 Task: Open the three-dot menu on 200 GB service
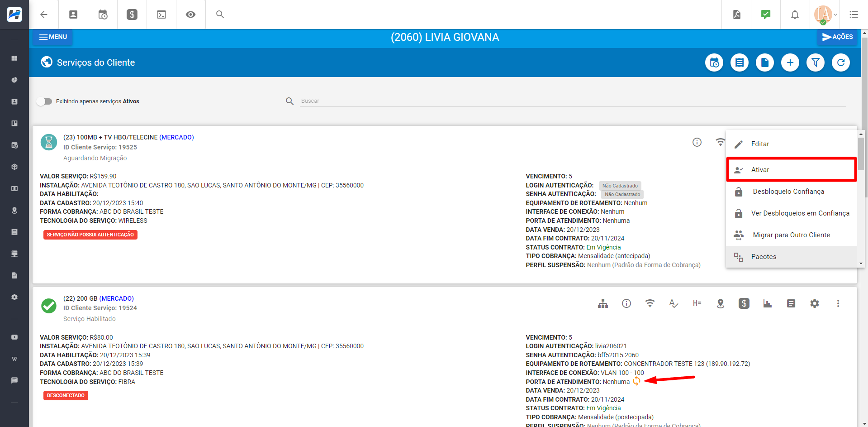click(838, 303)
